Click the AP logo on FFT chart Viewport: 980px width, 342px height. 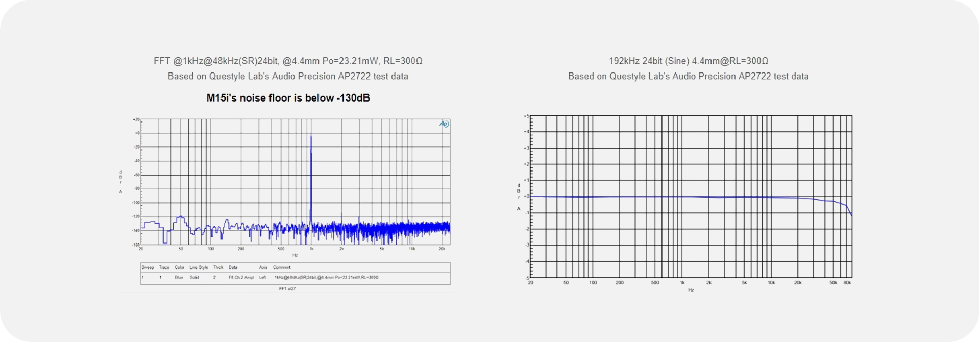(x=444, y=124)
